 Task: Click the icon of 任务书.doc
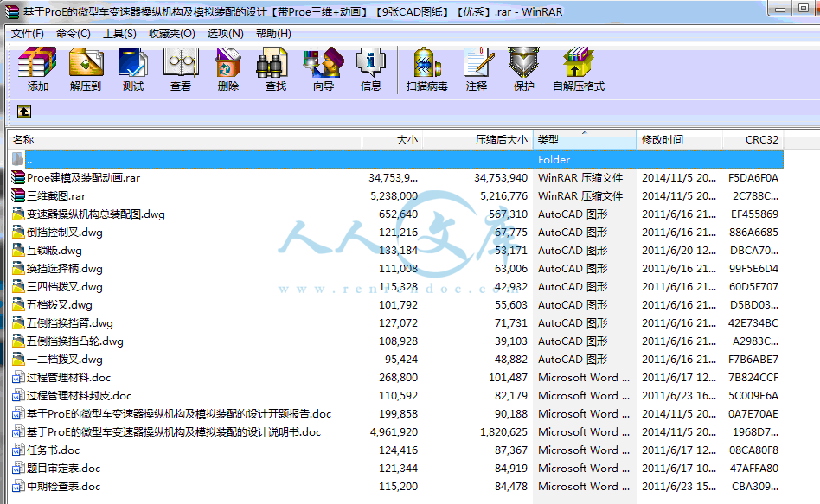pos(18,450)
